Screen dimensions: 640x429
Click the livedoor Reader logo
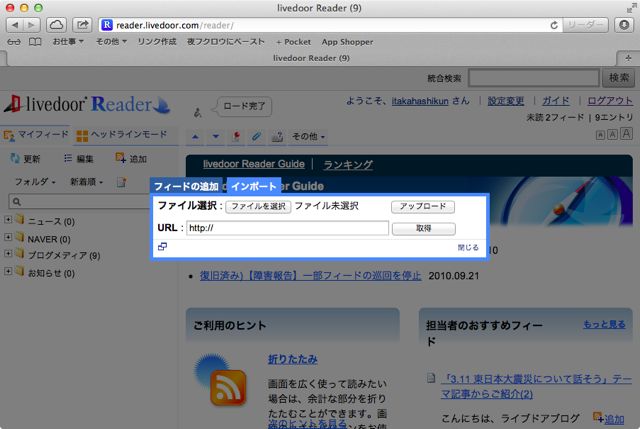(x=87, y=104)
